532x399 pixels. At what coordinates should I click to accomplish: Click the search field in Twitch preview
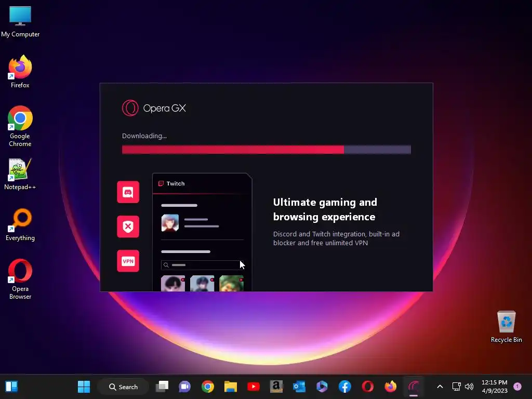[202, 265]
